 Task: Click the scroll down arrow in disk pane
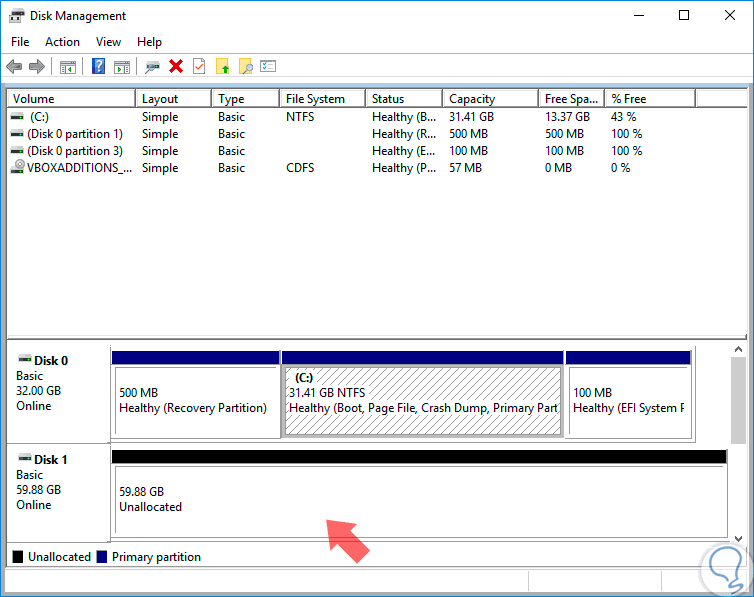tap(739, 539)
